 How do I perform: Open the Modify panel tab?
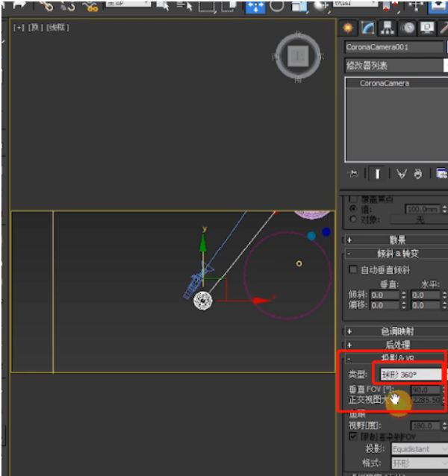(368, 28)
